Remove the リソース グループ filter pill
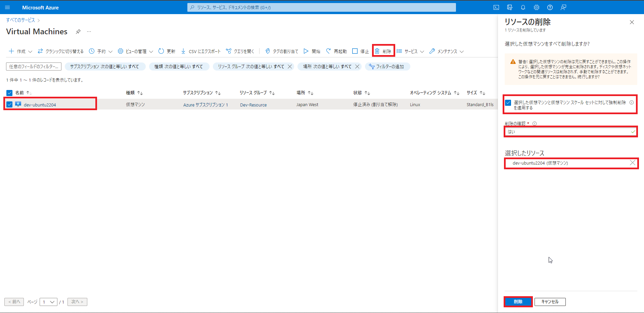644x313 pixels. [290, 66]
